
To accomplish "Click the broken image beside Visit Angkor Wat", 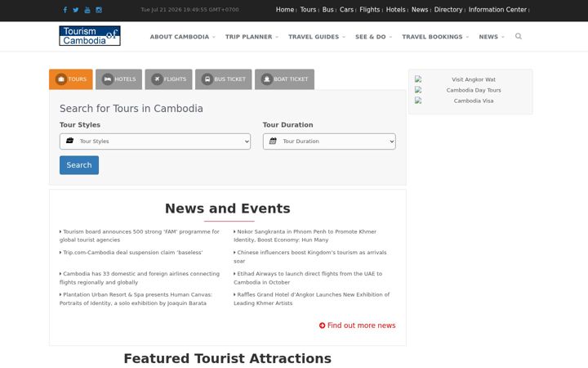I will point(418,79).
